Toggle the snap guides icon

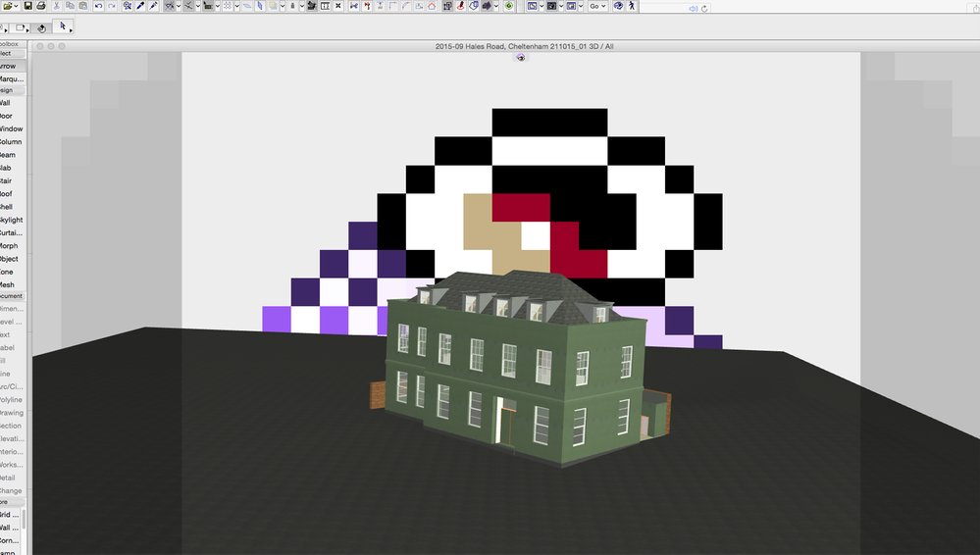pyautogui.click(x=188, y=6)
